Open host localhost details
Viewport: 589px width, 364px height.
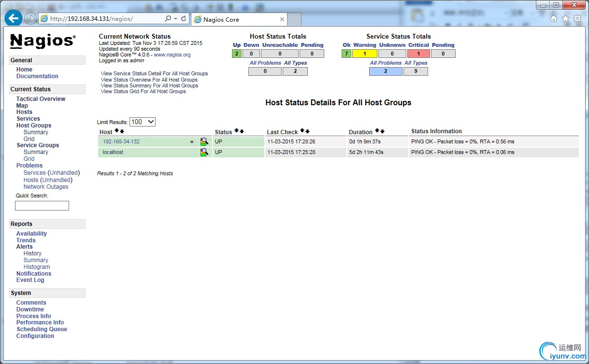(113, 152)
